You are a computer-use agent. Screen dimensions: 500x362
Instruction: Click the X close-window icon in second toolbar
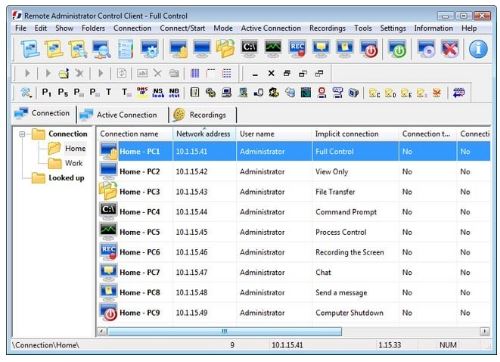pos(271,73)
